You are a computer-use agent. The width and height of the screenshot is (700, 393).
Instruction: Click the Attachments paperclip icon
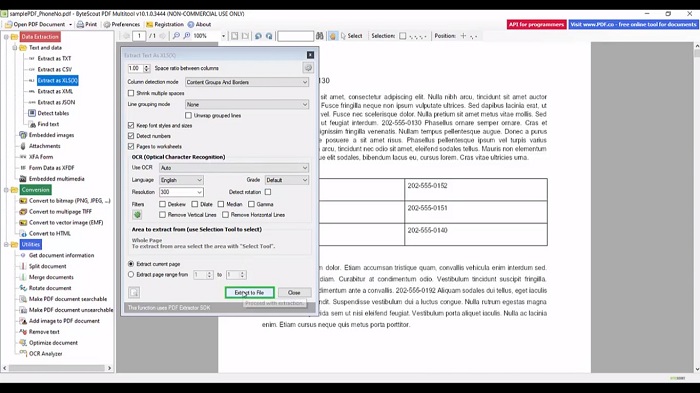point(23,146)
